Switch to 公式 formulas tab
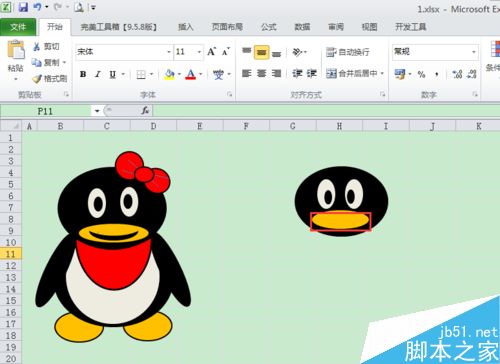The image size is (500, 364). [x=269, y=27]
